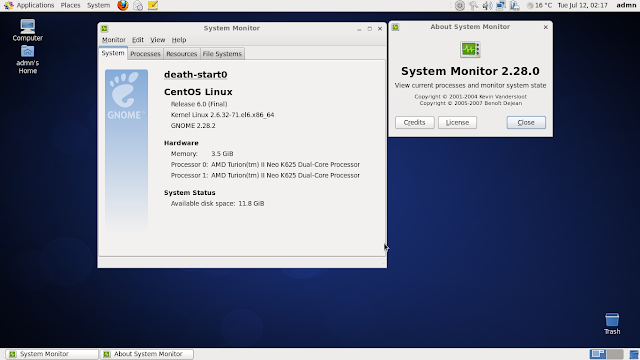Open the mail launcher icon in panel
This screenshot has width=640, height=360.
click(138, 5)
